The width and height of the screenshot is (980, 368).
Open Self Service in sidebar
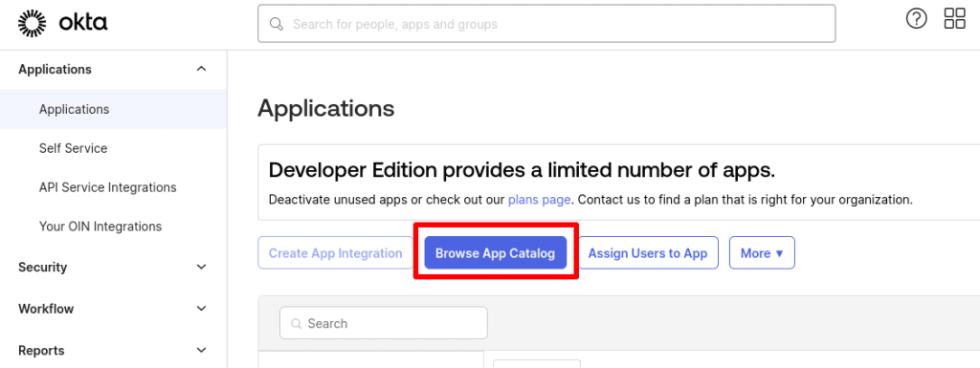pyautogui.click(x=73, y=148)
